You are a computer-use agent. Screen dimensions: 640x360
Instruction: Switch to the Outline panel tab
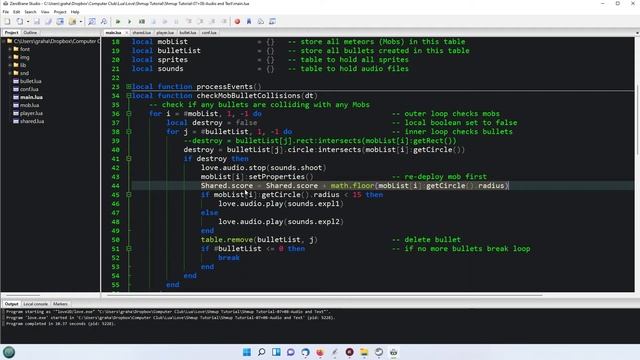pyautogui.click(x=30, y=32)
